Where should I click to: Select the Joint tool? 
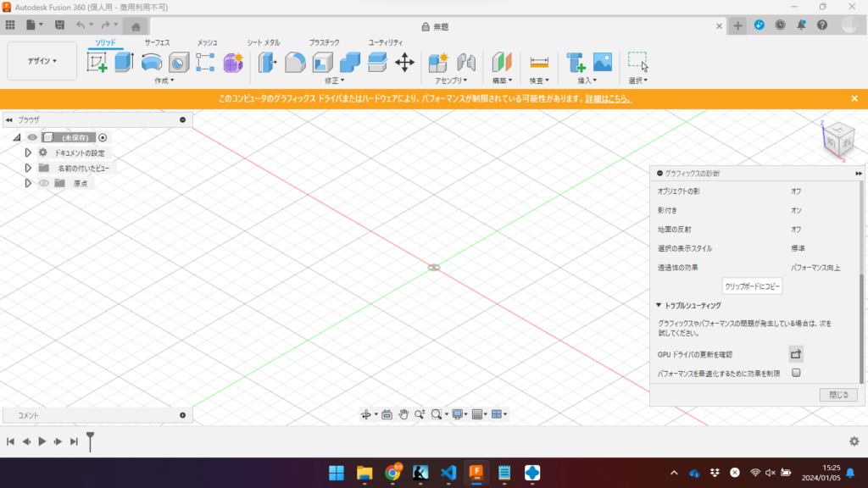(466, 62)
